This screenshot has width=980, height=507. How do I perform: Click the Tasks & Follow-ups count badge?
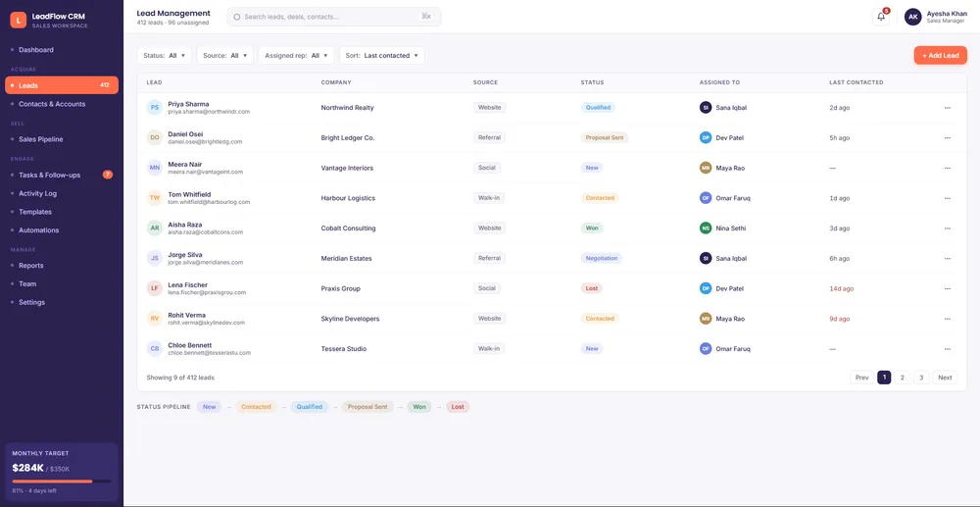[x=108, y=175]
